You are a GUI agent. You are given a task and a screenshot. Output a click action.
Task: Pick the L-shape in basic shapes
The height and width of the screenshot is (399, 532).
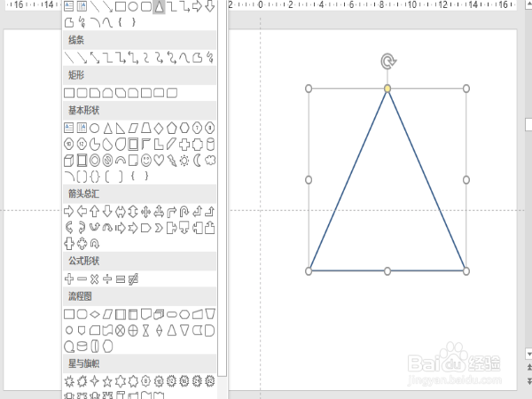pyautogui.click(x=159, y=145)
